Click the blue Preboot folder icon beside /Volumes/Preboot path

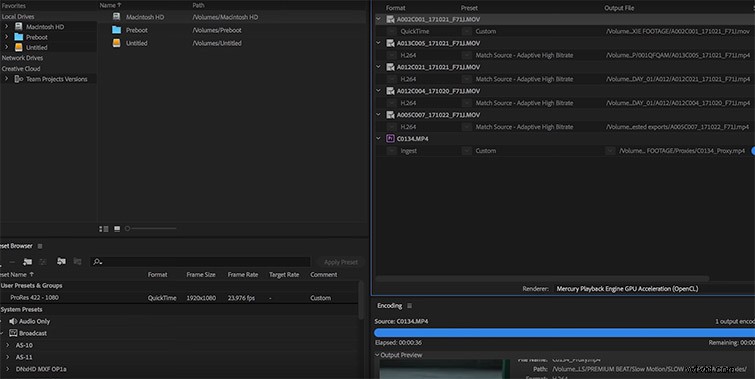117,30
